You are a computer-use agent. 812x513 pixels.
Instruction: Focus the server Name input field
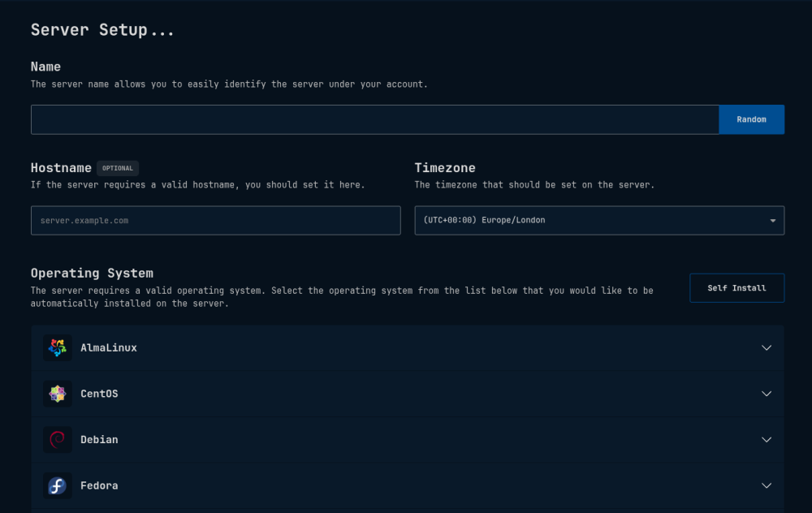coord(375,119)
